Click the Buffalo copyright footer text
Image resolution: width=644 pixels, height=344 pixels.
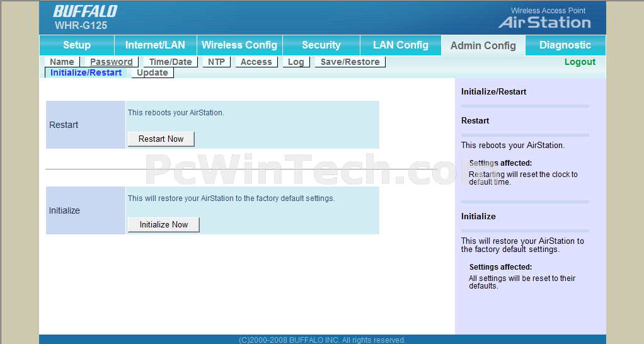(322, 340)
